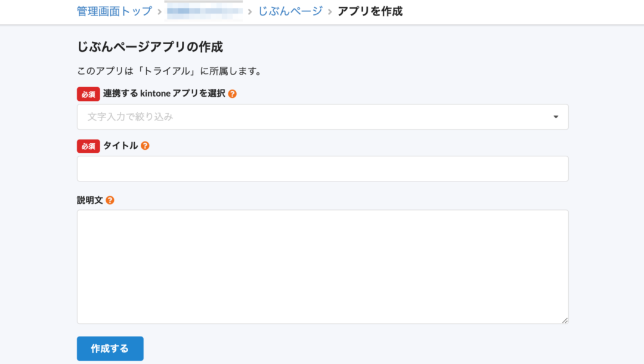Image resolution: width=644 pixels, height=364 pixels.
Task: Click the help icon beside kintone app selection
Action: point(233,94)
